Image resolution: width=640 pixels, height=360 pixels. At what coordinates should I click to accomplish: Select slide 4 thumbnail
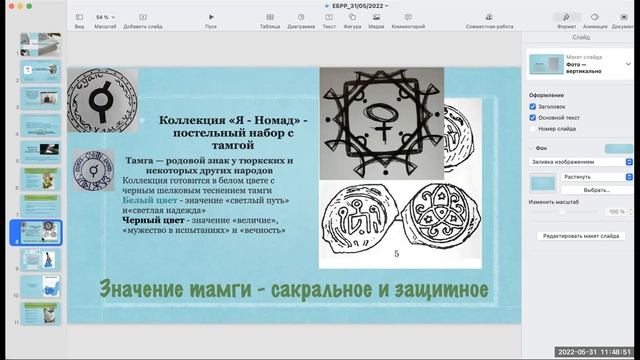pyautogui.click(x=40, y=125)
